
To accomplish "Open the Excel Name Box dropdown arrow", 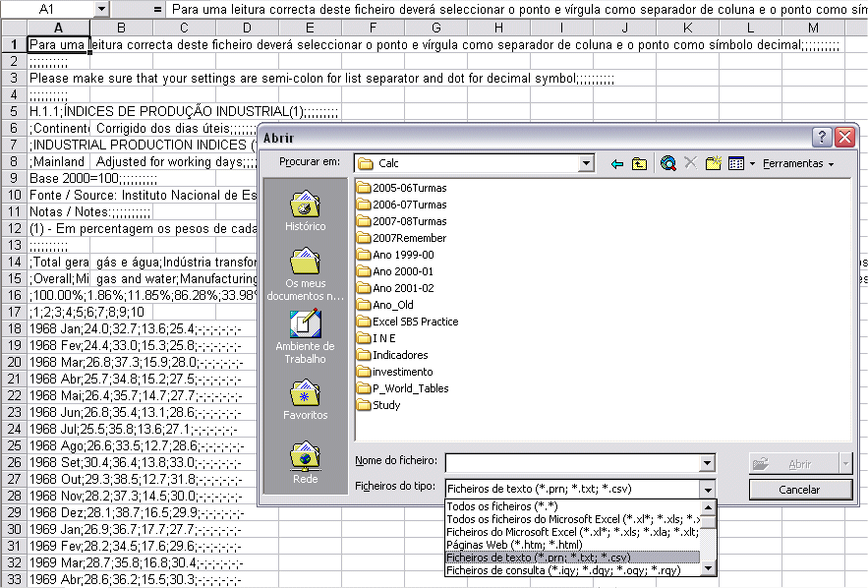I will (x=101, y=9).
